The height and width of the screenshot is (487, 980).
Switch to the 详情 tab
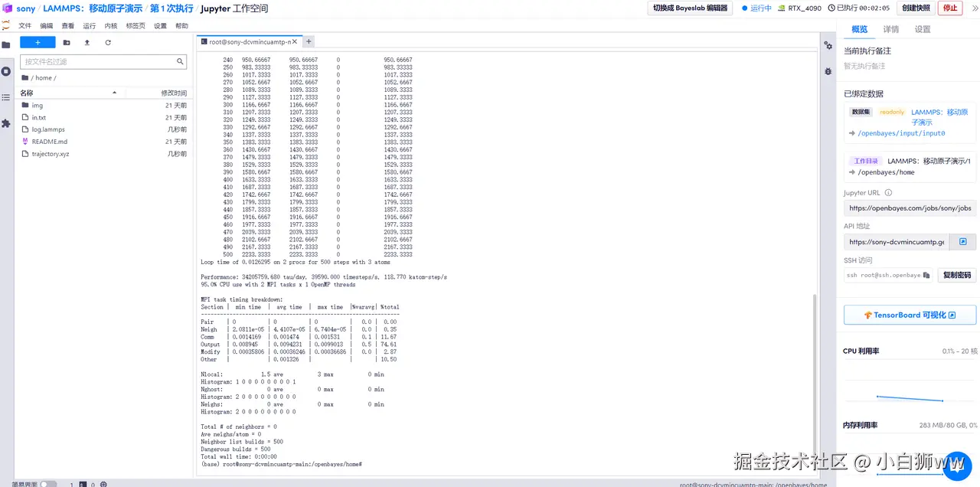click(x=891, y=29)
